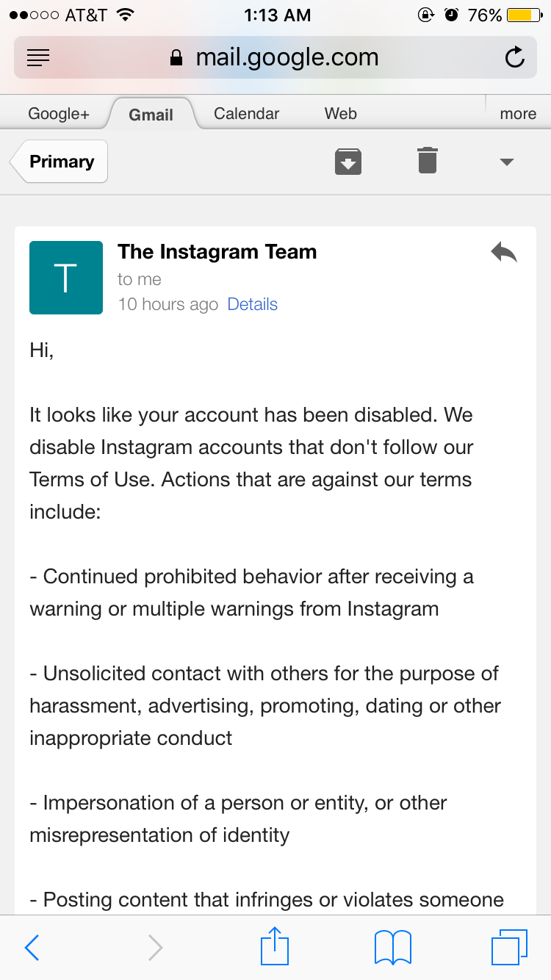
Task: Select the Web menu item
Action: [339, 113]
